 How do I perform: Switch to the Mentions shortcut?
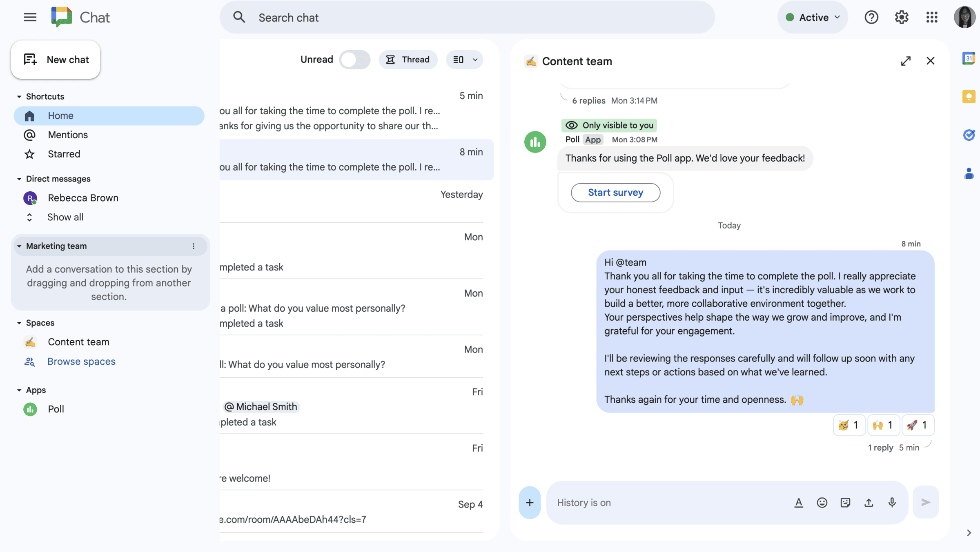[x=68, y=135]
